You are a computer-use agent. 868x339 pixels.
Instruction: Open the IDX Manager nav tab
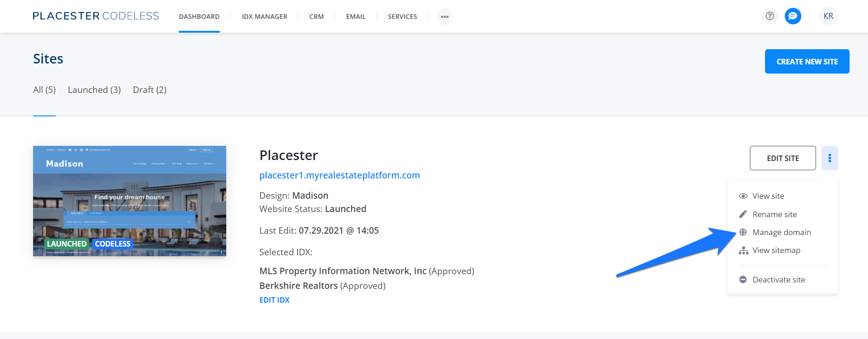264,17
